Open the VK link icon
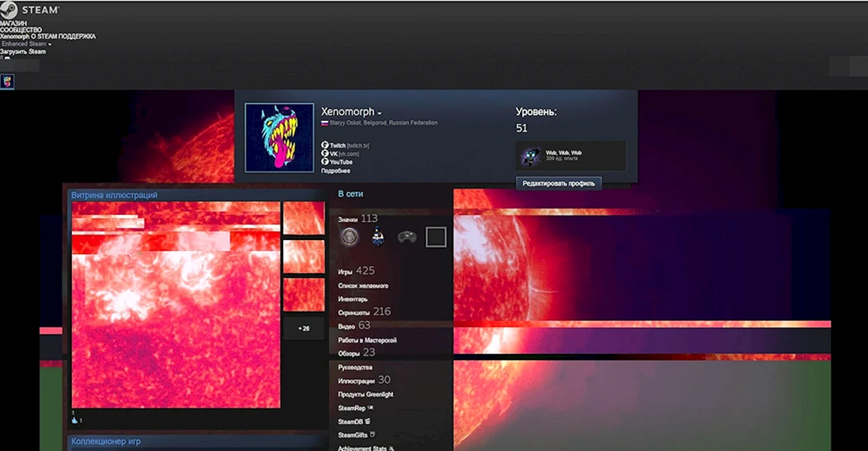This screenshot has height=451, width=868. tap(325, 153)
